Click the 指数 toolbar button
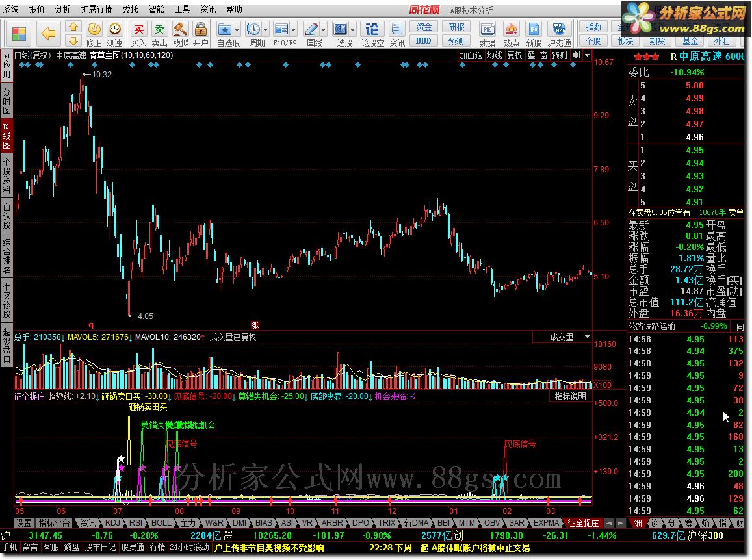Image resolution: width=752 pixels, height=560 pixels. tap(593, 27)
